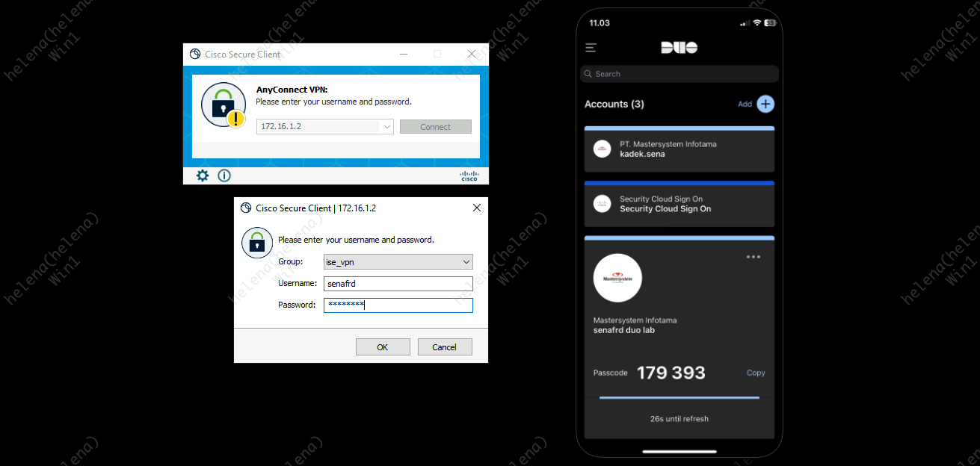Open Cisco Secure Client settings gear
Image resolution: width=980 pixels, height=466 pixels.
coord(203,175)
